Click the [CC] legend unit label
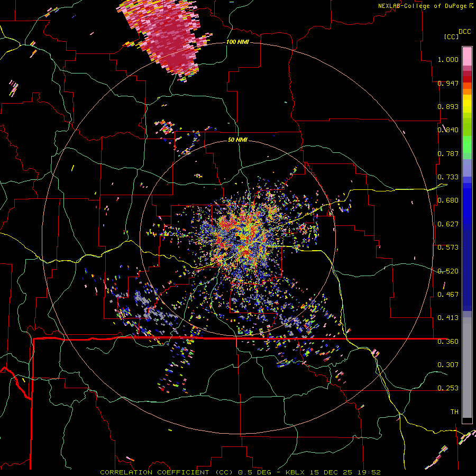This screenshot has width=476, height=476. [x=452, y=36]
